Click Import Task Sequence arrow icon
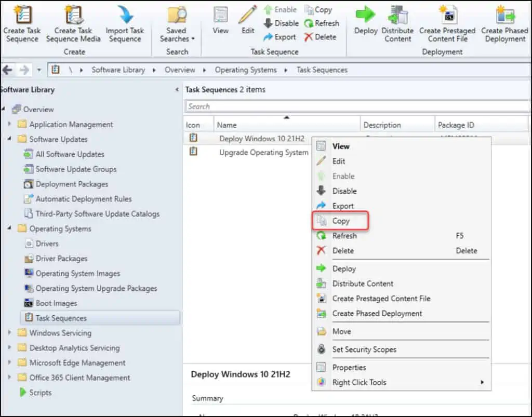 [x=125, y=15]
